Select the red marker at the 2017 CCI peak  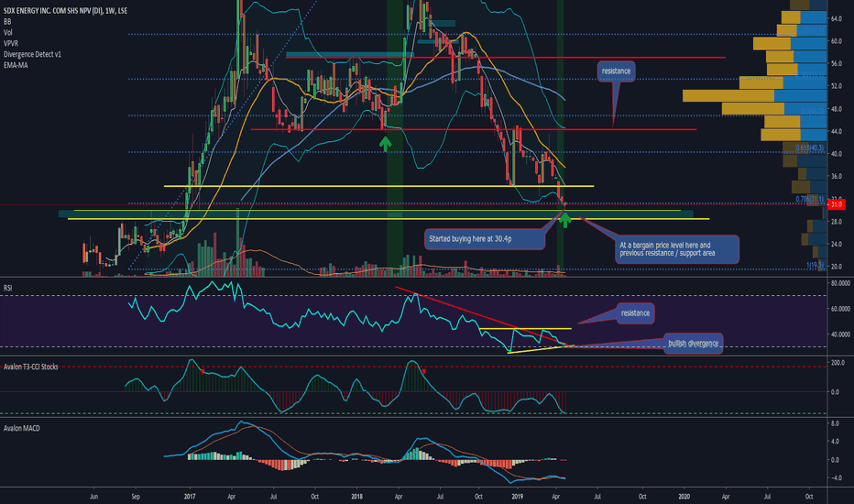click(203, 371)
